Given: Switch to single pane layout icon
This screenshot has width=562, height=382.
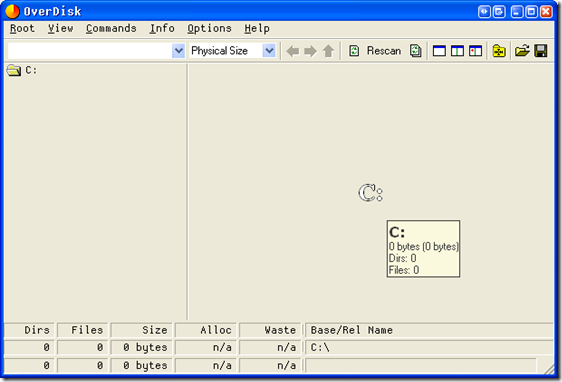Looking at the screenshot, I should pos(439,51).
